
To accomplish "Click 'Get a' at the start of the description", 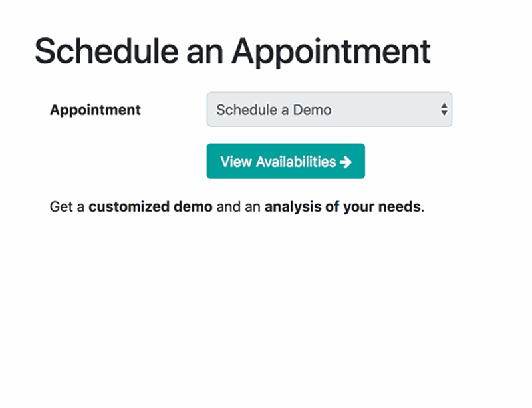I will point(67,206).
